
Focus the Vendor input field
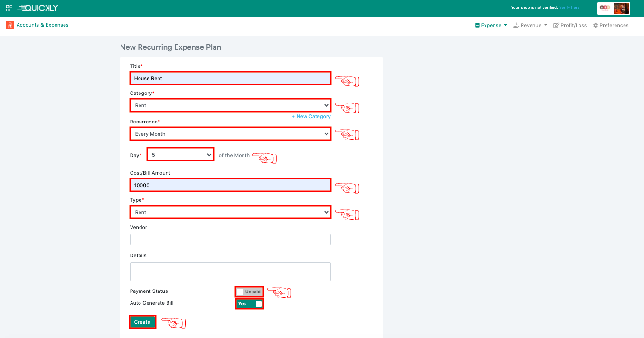pyautogui.click(x=230, y=240)
